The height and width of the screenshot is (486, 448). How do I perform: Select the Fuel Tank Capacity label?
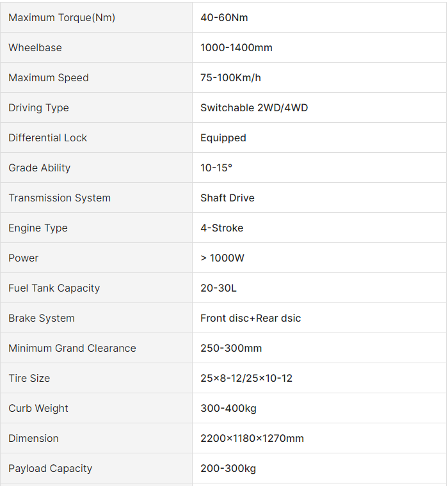pyautogui.click(x=54, y=288)
